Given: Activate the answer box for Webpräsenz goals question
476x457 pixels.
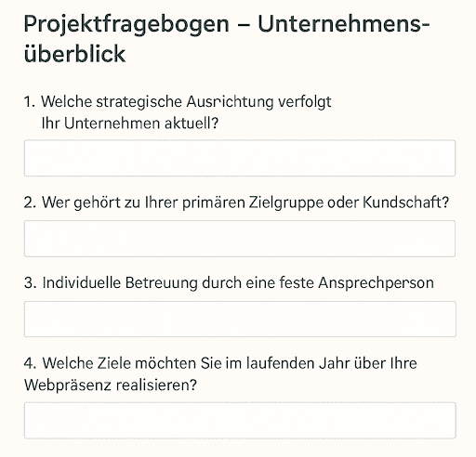Looking at the screenshot, I should [x=240, y=420].
